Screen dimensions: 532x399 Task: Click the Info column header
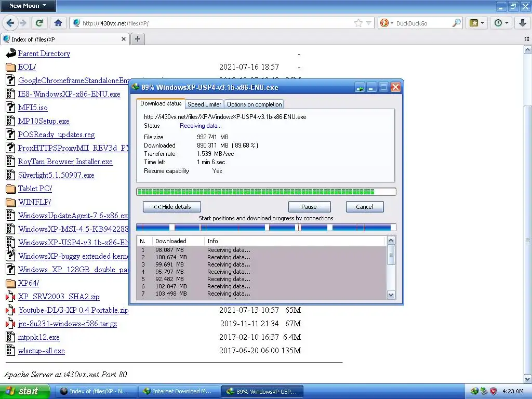(295, 241)
